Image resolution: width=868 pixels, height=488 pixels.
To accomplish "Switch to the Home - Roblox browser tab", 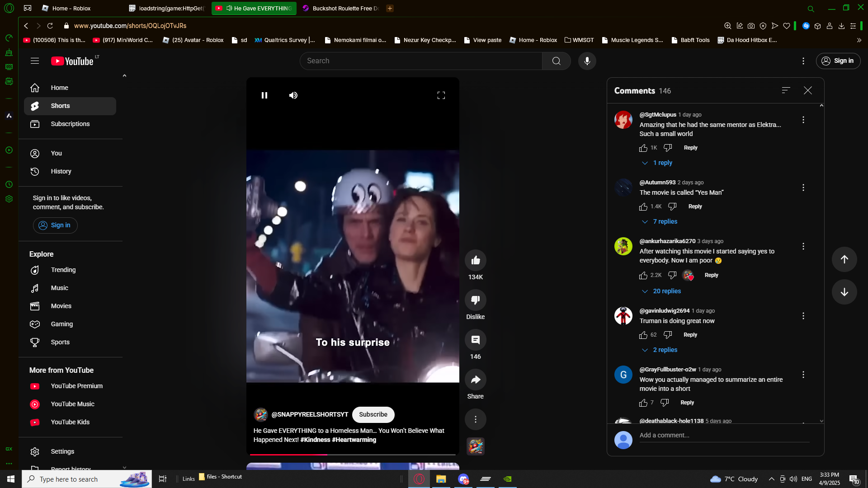I will pyautogui.click(x=66, y=8).
